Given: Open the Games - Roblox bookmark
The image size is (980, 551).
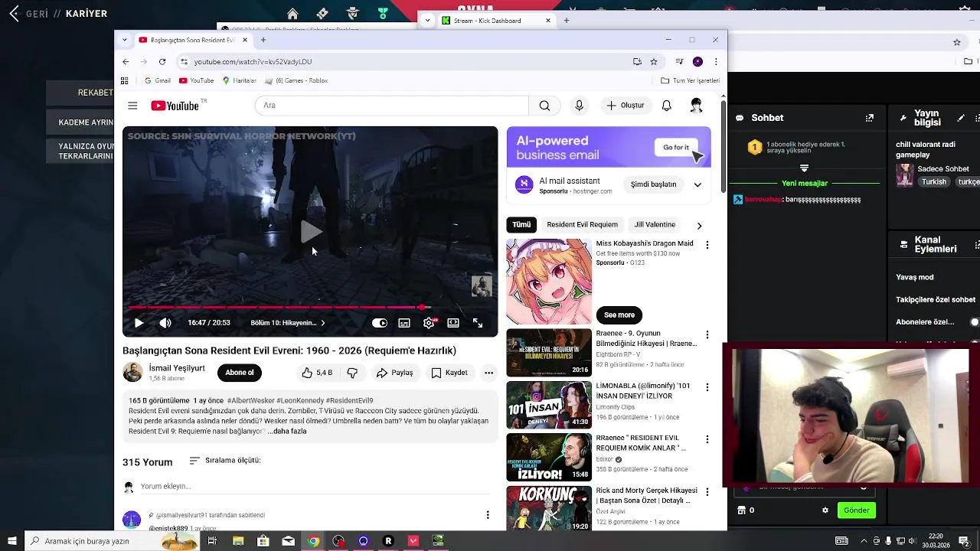Looking at the screenshot, I should pos(296,80).
